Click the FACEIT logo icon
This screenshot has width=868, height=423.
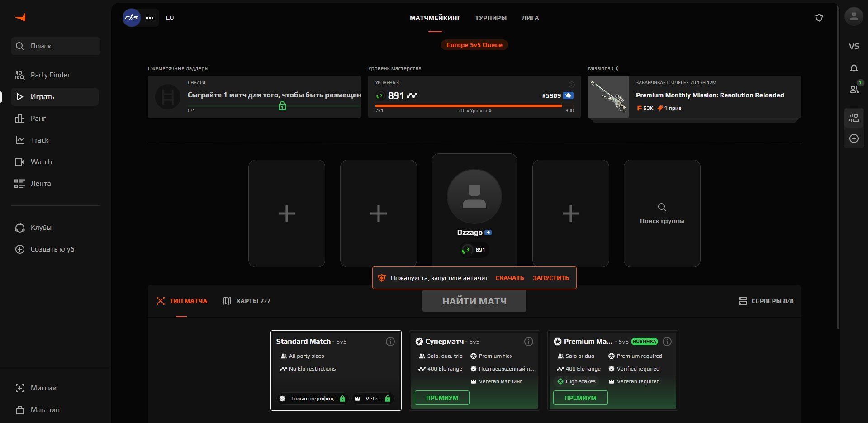[20, 17]
